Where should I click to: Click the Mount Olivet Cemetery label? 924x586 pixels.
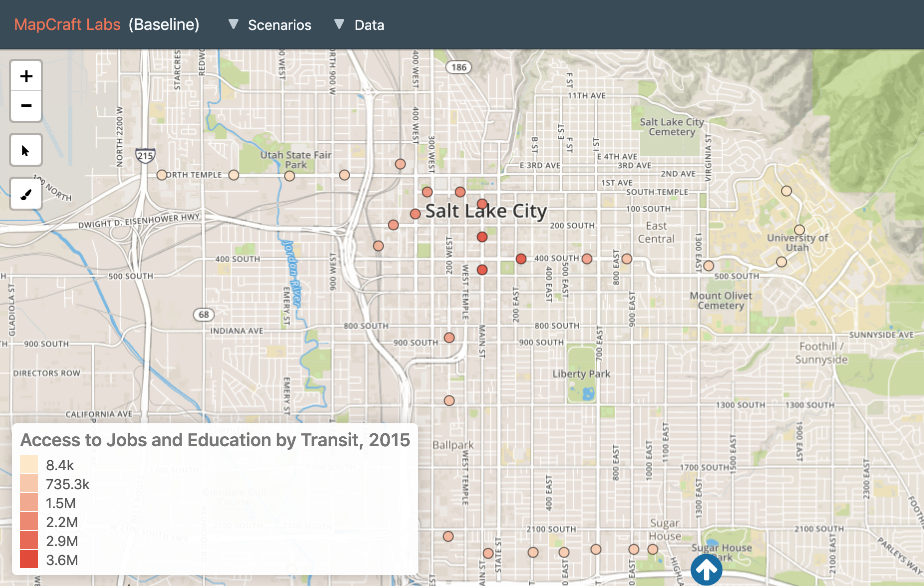pyautogui.click(x=721, y=300)
